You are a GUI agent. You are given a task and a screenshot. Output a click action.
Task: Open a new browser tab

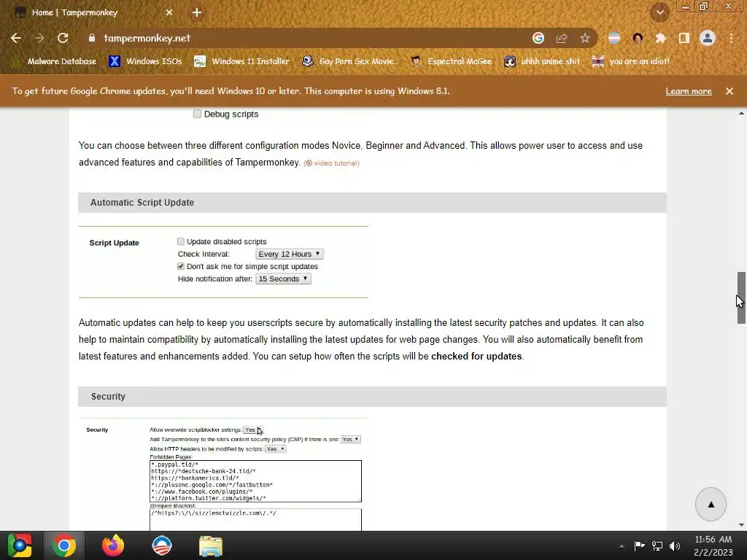click(x=197, y=12)
